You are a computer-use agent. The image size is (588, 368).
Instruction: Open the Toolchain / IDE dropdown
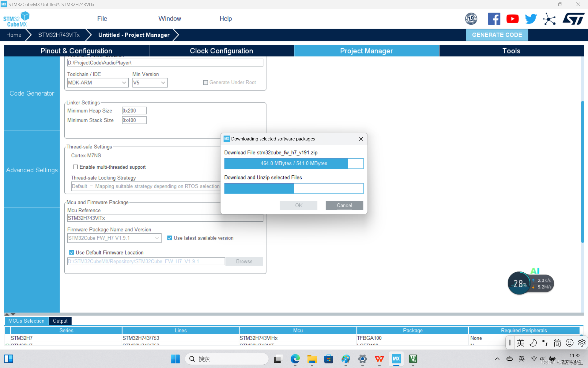click(97, 82)
